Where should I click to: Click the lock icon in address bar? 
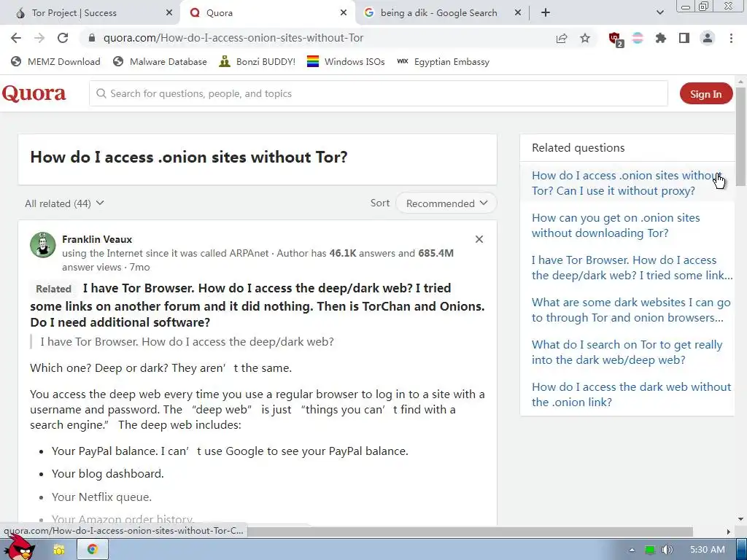[x=92, y=38]
